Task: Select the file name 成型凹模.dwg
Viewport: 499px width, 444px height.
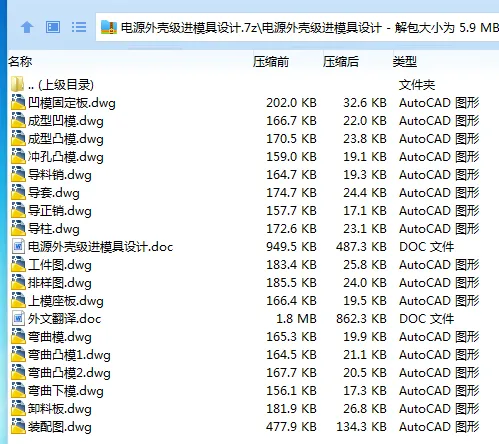Action: (x=66, y=121)
